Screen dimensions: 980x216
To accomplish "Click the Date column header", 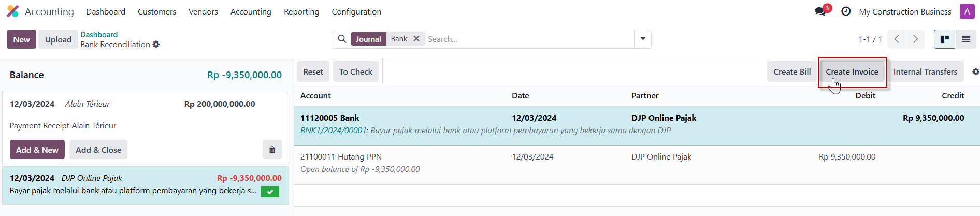I will (x=520, y=96).
